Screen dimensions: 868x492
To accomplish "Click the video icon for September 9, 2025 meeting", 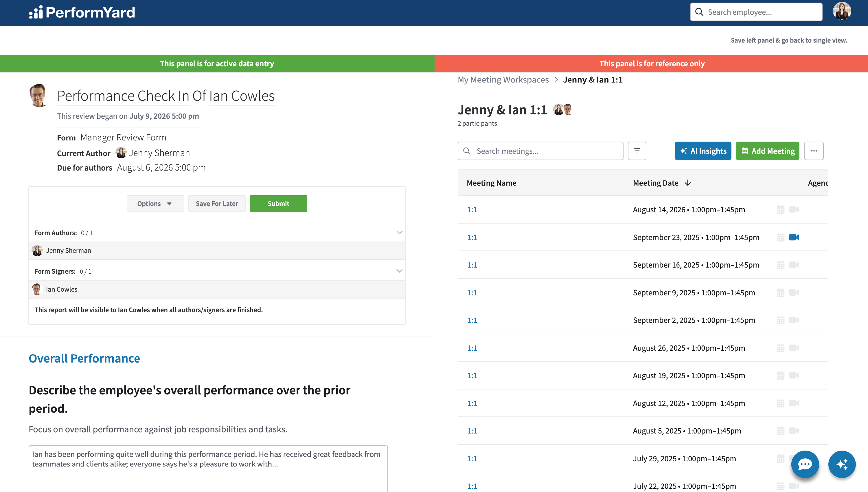I will tap(794, 293).
